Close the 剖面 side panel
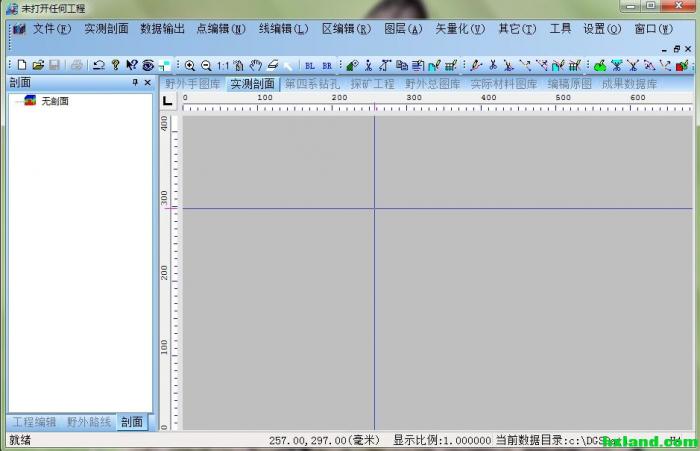 (148, 83)
